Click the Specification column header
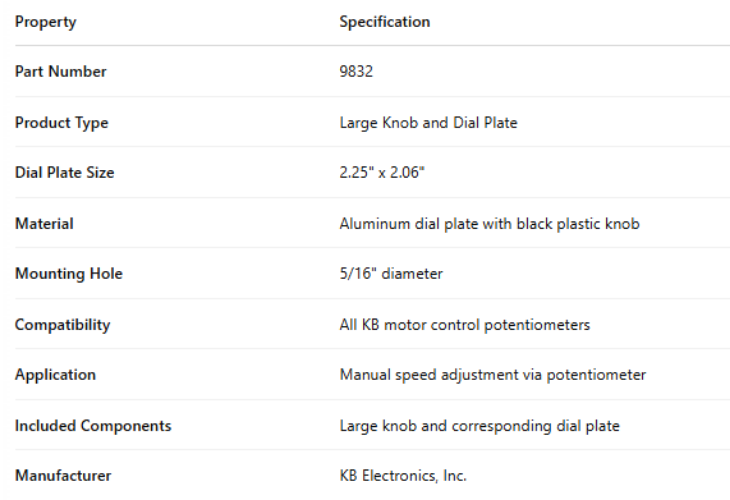Image resolution: width=730 pixels, height=500 pixels. pos(385,22)
